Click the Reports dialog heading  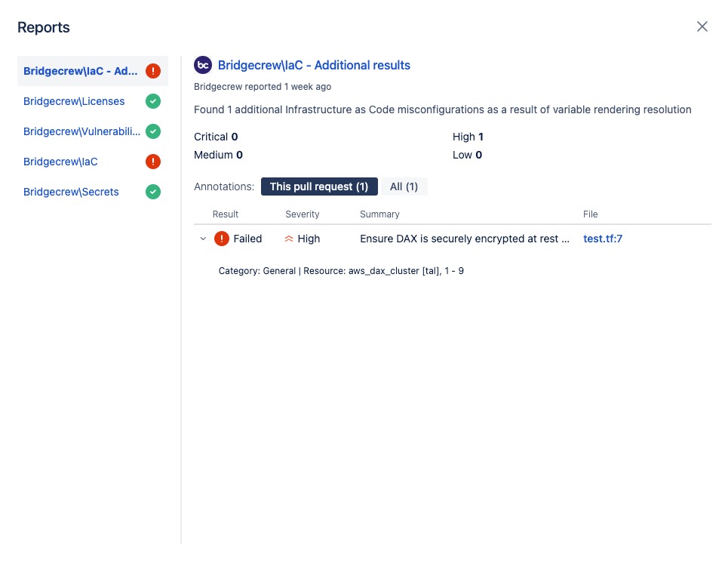44,27
